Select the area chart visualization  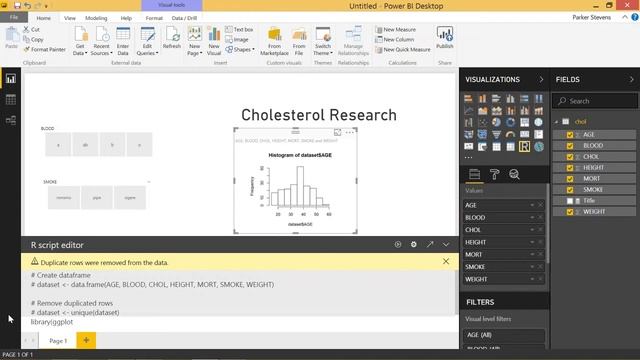(482, 110)
